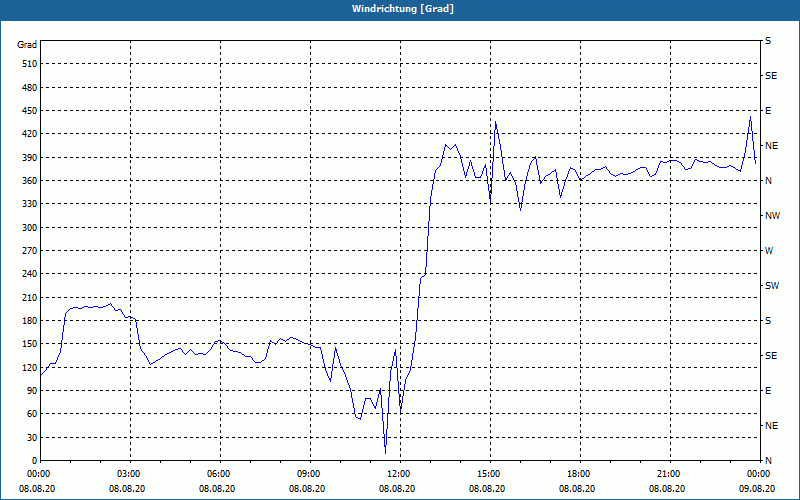This screenshot has width=800, height=500.
Task: Click the 03:00 time label on the x-axis
Action: point(131,474)
